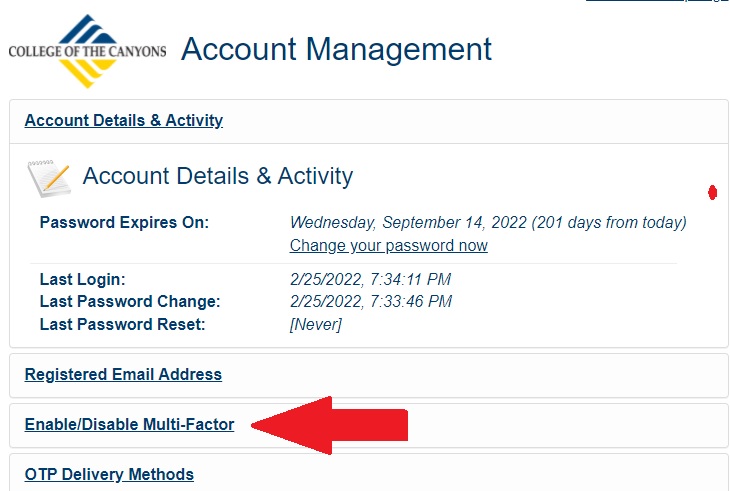Image resolution: width=730 pixels, height=491 pixels.
Task: Expand the OTP Delivery Methods section
Action: 109,474
